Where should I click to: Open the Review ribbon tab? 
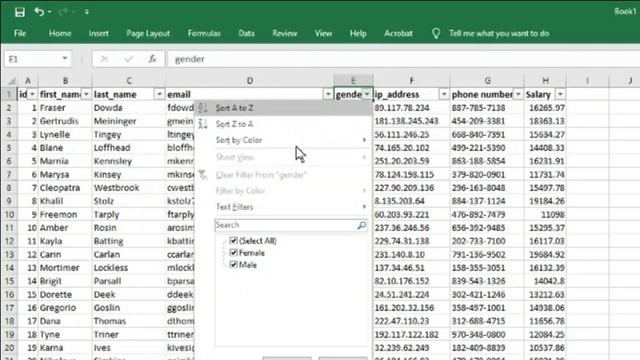click(284, 33)
